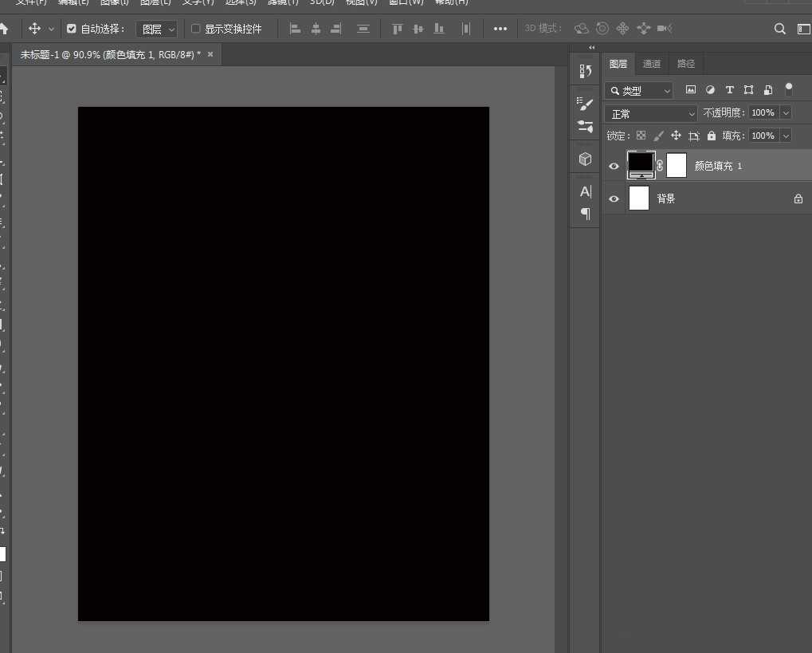Viewport: 812px width, 653px height.
Task: Open the Character panel icon
Action: [x=586, y=191]
